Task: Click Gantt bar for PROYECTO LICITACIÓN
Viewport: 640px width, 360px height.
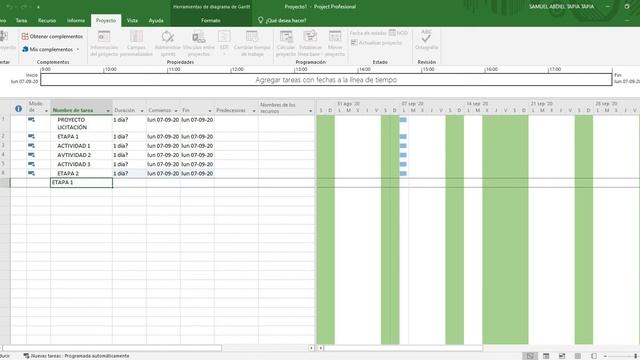Action: coord(403,120)
